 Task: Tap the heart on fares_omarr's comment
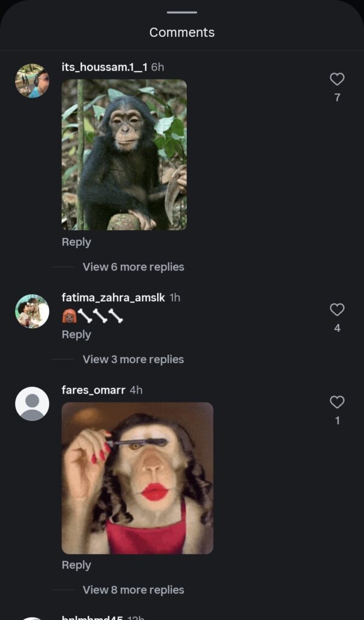coord(337,402)
